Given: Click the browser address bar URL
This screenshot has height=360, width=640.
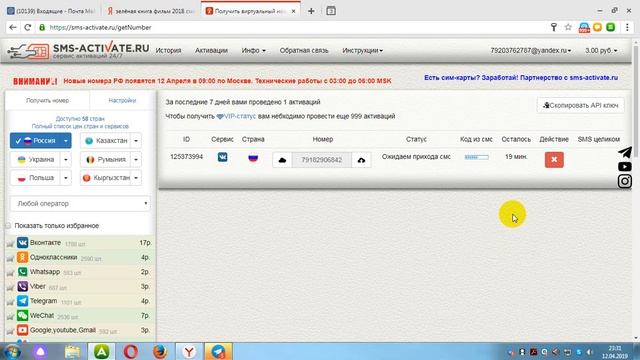Looking at the screenshot, I should click(100, 27).
